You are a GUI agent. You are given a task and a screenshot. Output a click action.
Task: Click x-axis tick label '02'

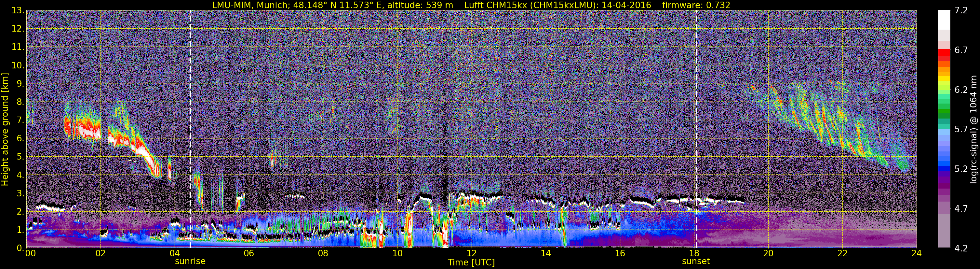[x=101, y=253]
